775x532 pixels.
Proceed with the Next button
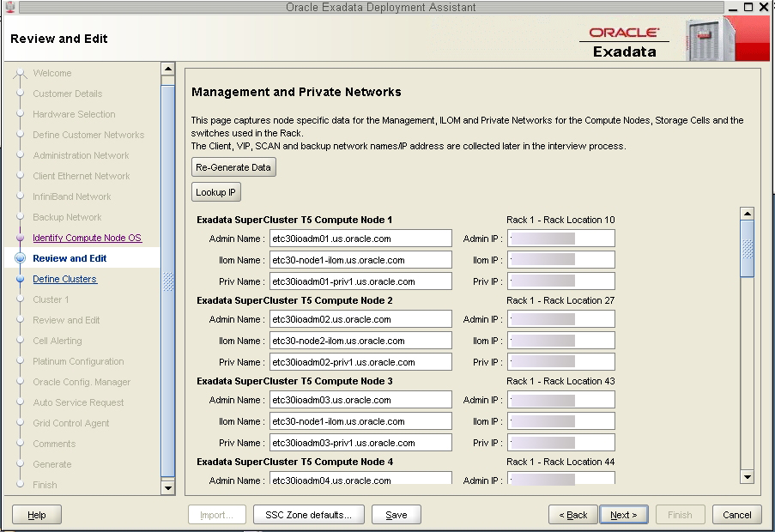point(624,515)
